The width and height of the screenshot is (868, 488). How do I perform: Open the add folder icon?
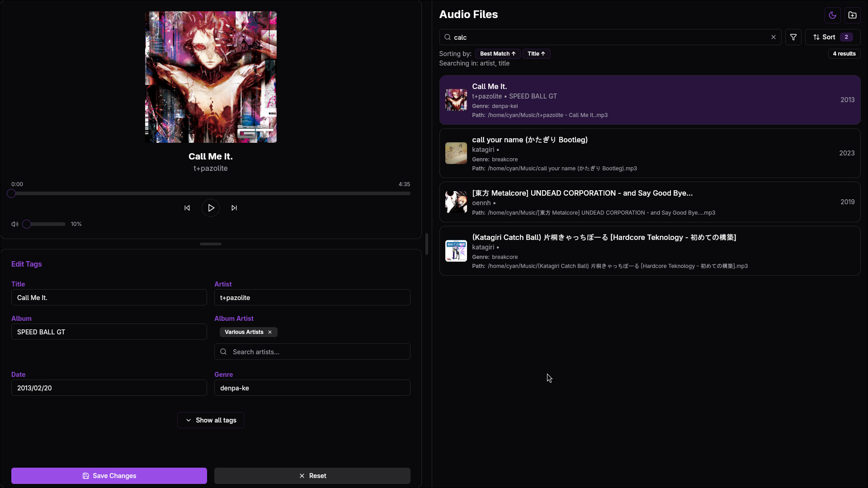coord(852,15)
